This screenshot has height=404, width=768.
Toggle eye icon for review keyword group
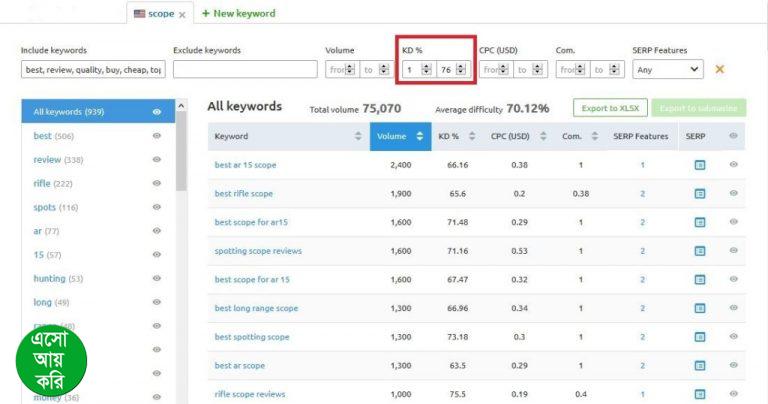point(157,160)
